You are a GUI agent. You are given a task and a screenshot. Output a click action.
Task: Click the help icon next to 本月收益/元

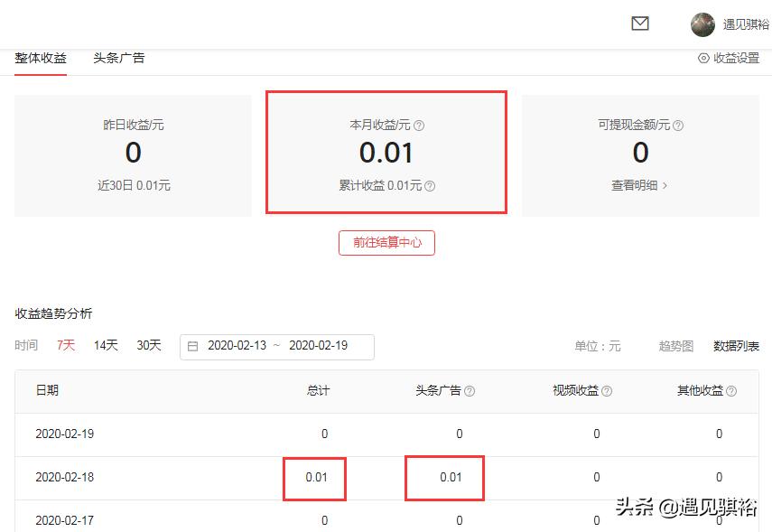tap(421, 125)
